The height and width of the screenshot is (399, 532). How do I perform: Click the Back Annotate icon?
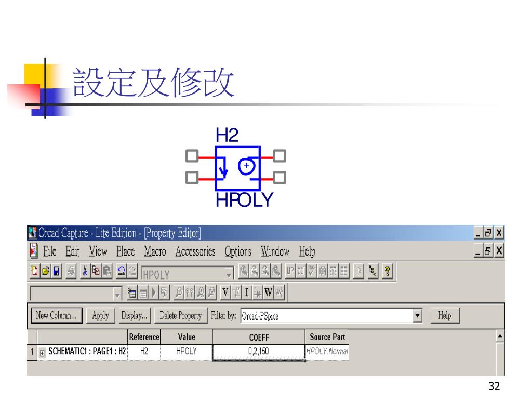[301, 271]
